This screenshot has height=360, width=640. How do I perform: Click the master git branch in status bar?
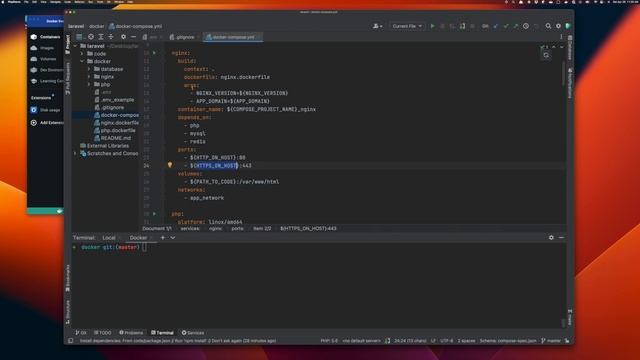tap(551, 340)
